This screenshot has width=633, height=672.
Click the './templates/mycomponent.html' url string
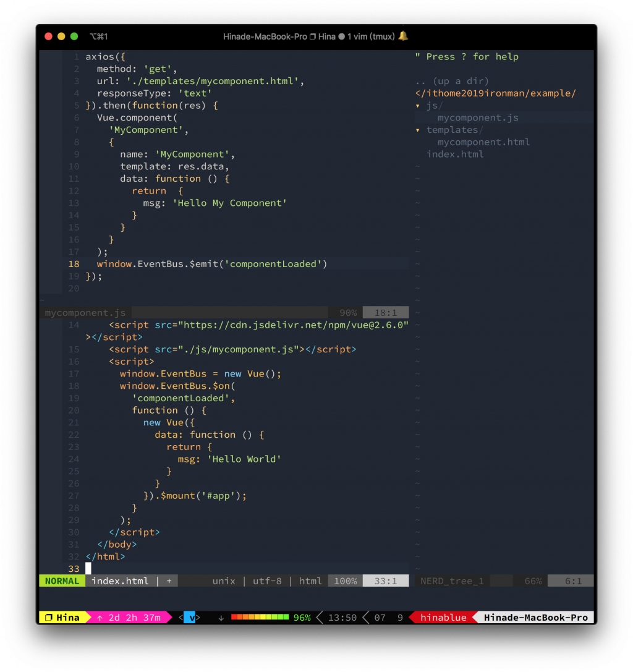(x=212, y=81)
